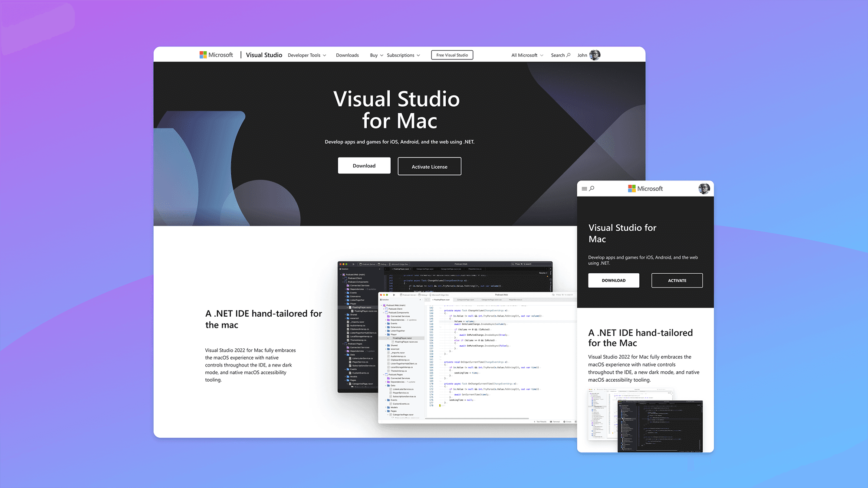The image size is (868, 488).
Task: Expand the All Microsoft menu
Action: [x=527, y=55]
